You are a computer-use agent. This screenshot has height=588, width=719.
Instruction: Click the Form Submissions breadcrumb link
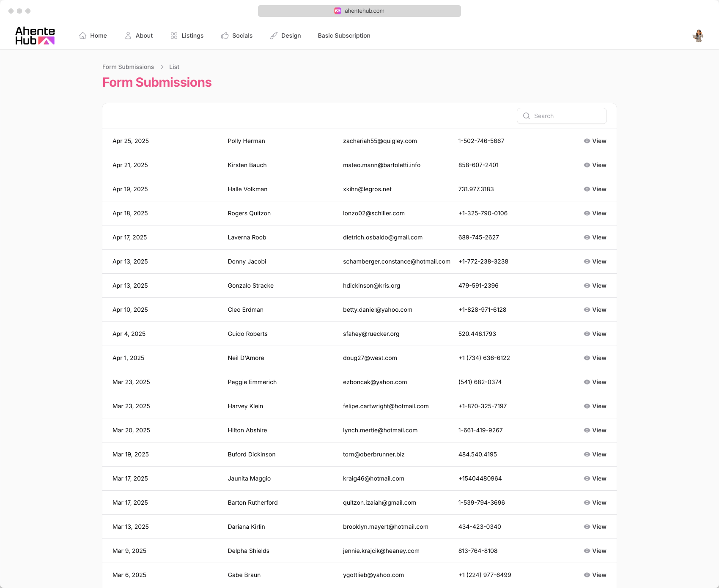(x=128, y=67)
